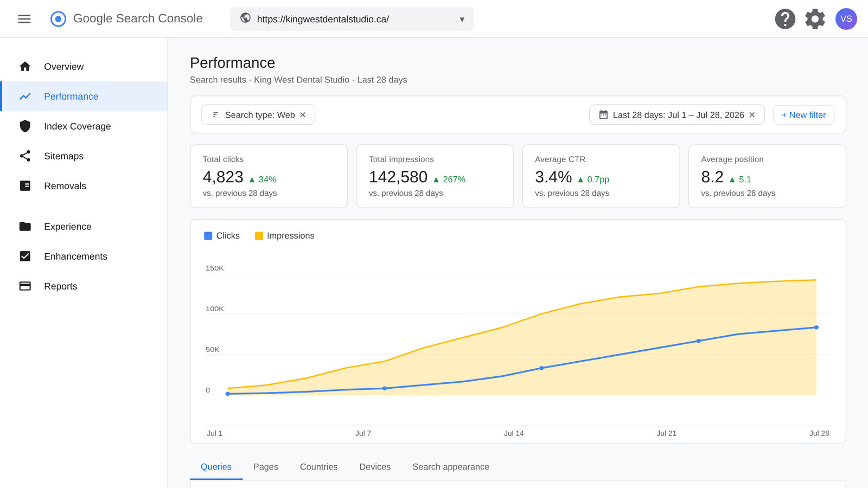Open the VS account avatar

pos(846,19)
